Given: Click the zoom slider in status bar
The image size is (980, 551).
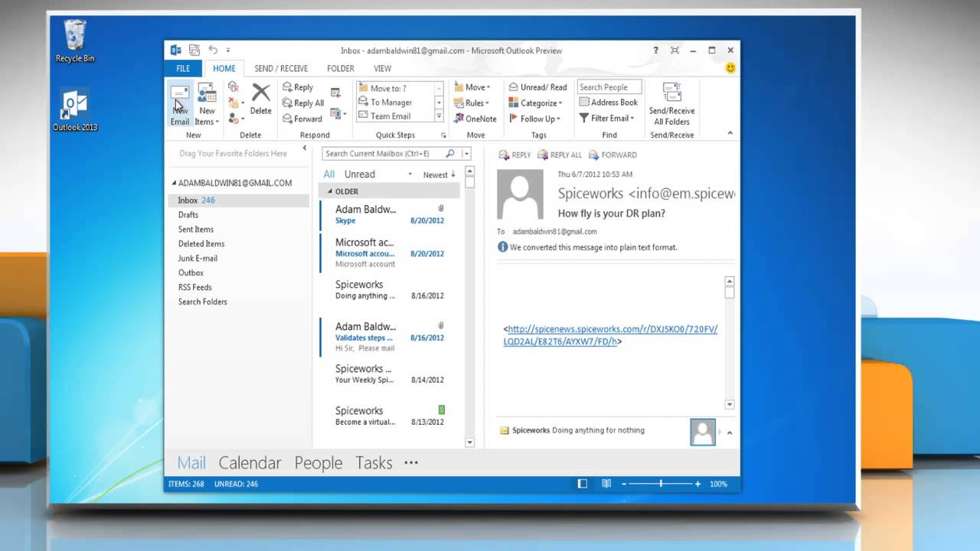Looking at the screenshot, I should click(x=661, y=484).
